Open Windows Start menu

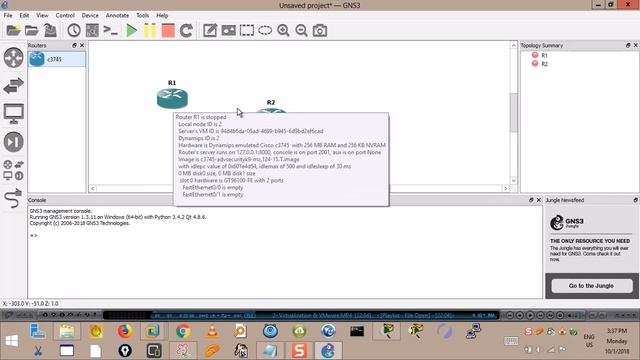[12, 340]
